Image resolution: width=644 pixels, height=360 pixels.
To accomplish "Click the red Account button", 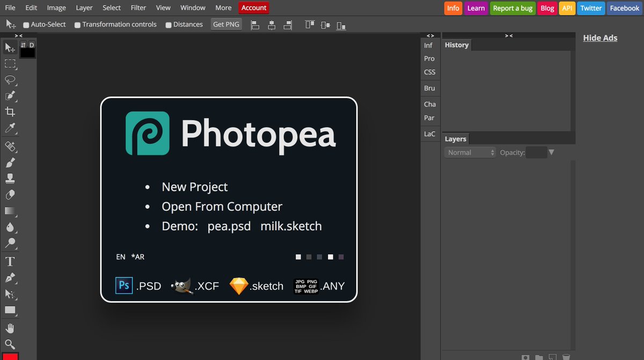I will 254,8.
